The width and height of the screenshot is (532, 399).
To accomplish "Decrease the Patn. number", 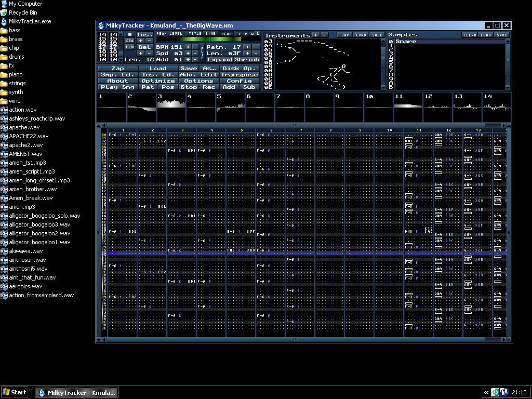I will pos(256,47).
